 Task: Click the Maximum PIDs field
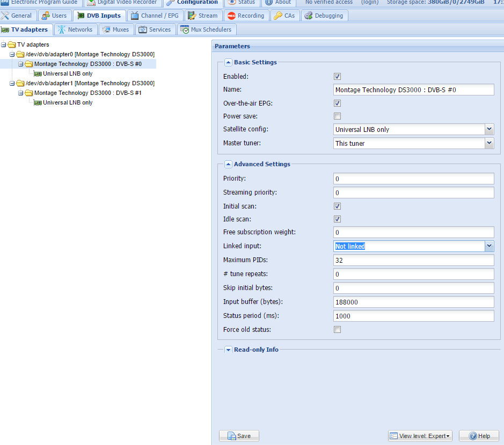coord(414,260)
